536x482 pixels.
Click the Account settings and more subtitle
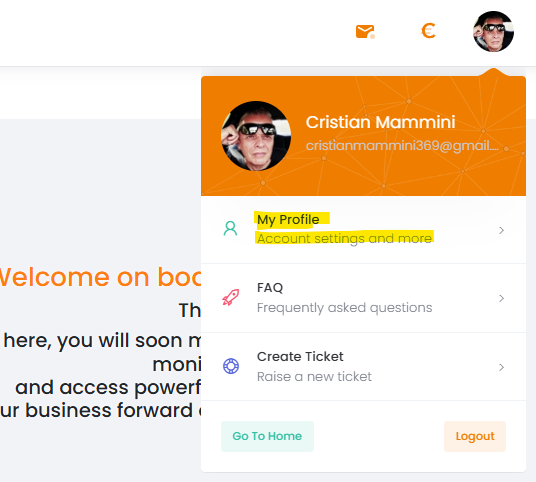[x=344, y=238]
